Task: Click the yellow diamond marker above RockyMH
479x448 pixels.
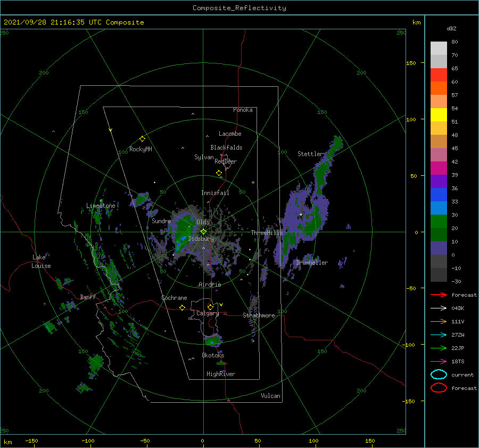Action: [x=142, y=139]
